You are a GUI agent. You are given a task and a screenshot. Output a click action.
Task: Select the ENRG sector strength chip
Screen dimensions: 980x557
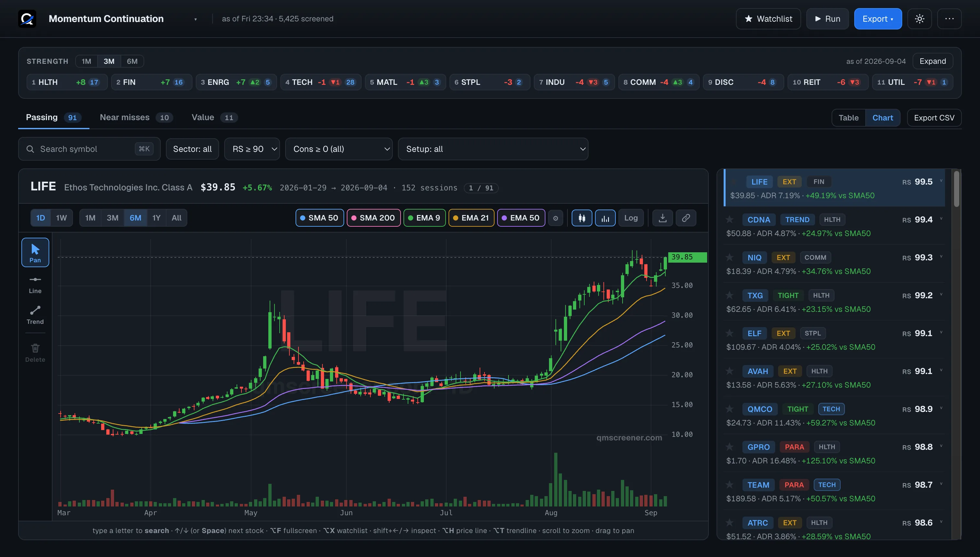[236, 82]
